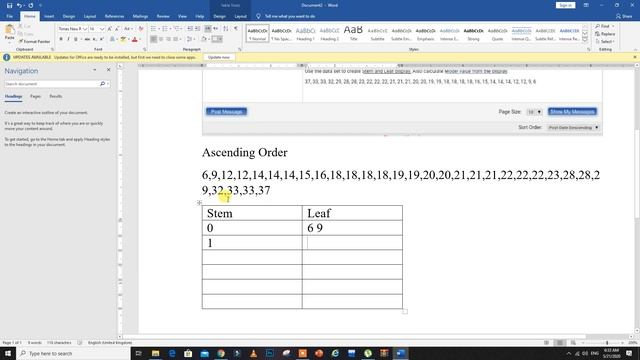
Task: Open the font name dropdown
Action: pos(85,29)
